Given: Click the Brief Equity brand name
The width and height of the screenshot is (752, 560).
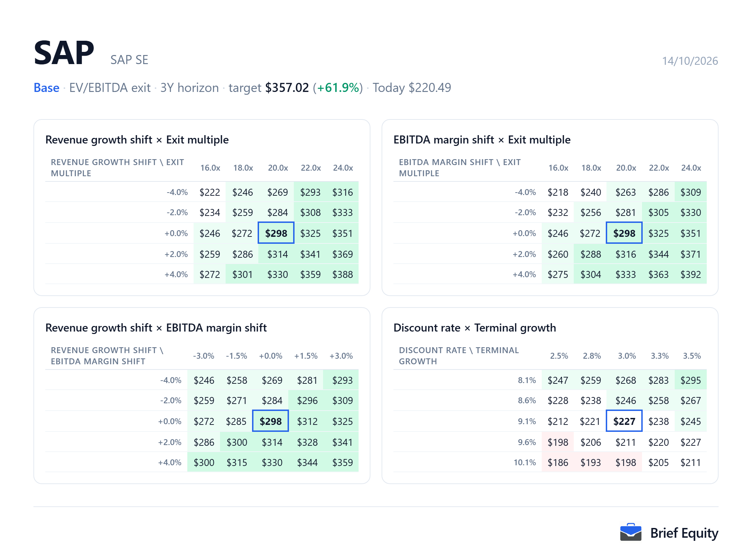Looking at the screenshot, I should 684,533.
